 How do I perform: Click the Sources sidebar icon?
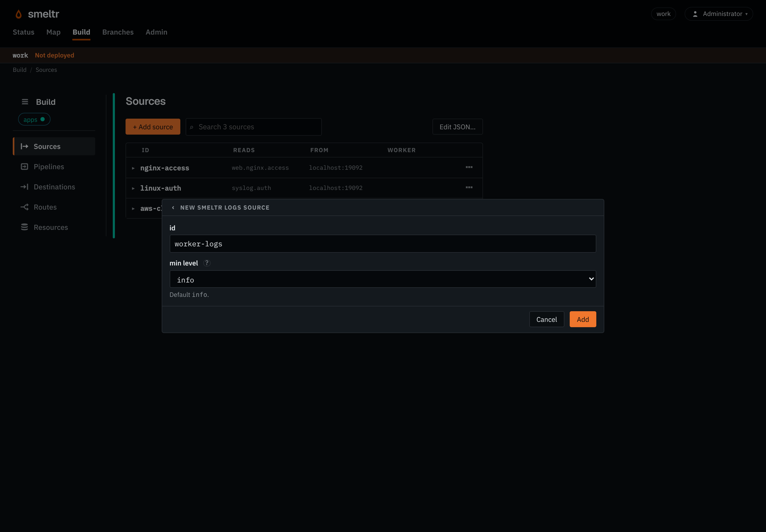[x=24, y=146]
